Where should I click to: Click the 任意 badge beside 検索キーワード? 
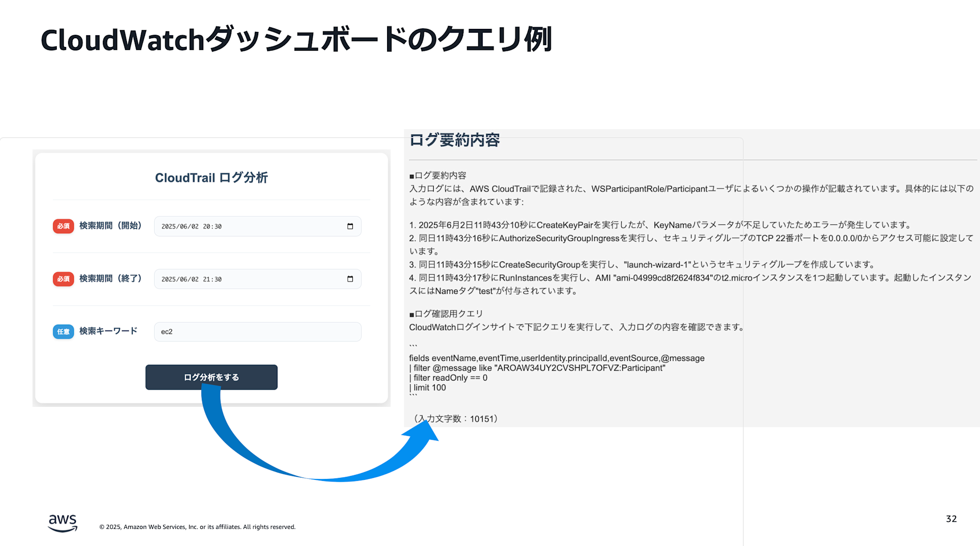tap(63, 332)
